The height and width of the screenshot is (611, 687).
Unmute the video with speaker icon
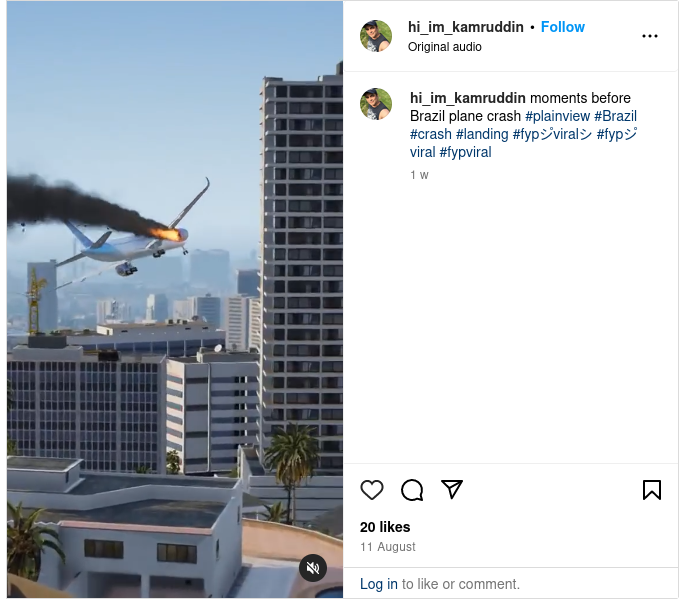coord(312,568)
